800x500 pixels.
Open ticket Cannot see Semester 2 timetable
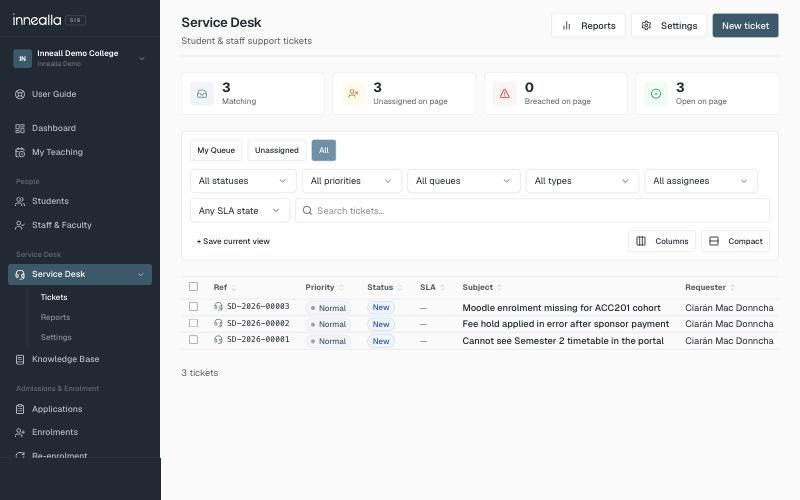[x=563, y=341]
